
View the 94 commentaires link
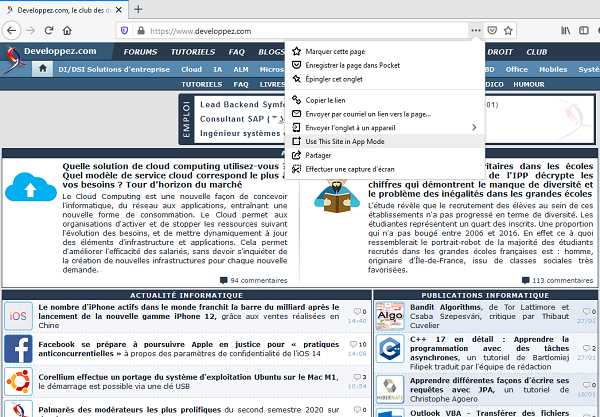click(x=254, y=280)
